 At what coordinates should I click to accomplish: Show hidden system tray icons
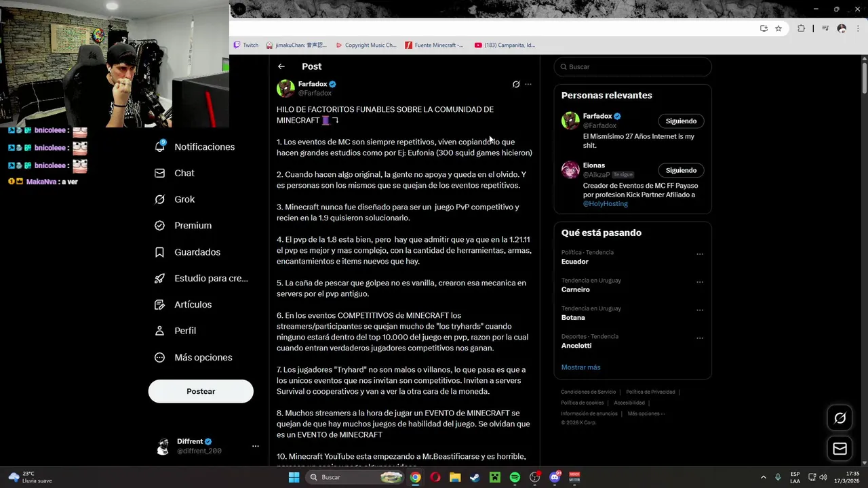tap(763, 477)
